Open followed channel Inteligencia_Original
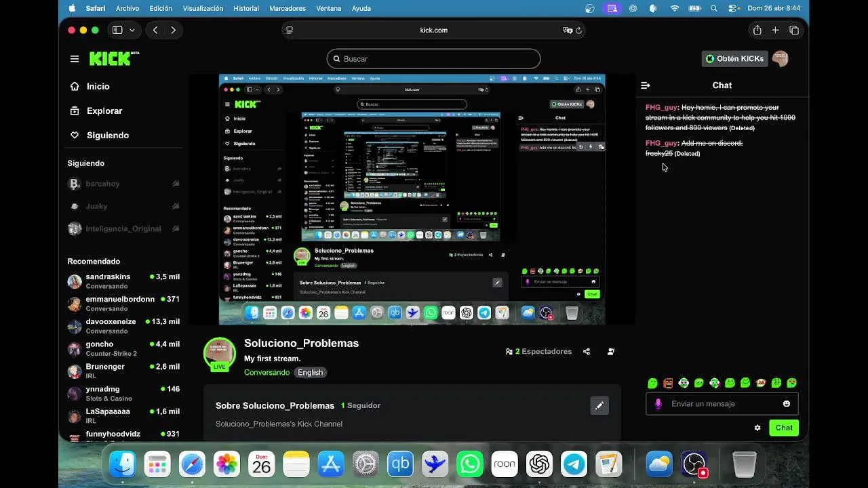This screenshot has width=868, height=488. point(123,229)
